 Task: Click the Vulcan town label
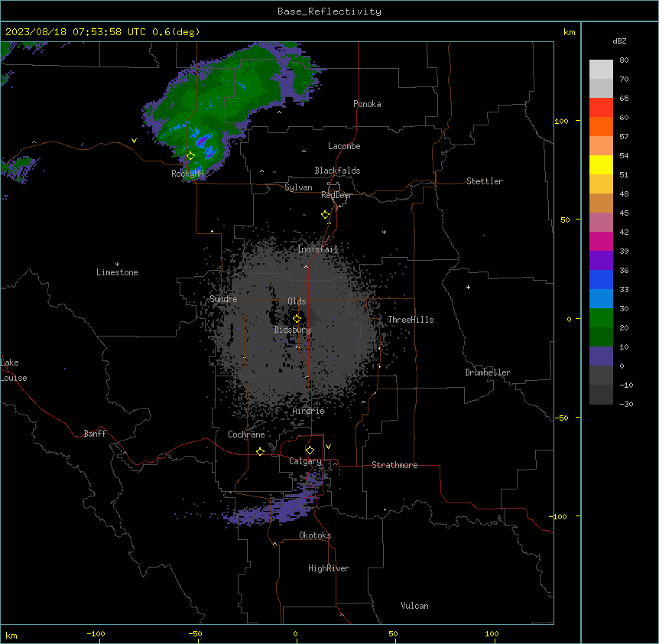click(415, 606)
